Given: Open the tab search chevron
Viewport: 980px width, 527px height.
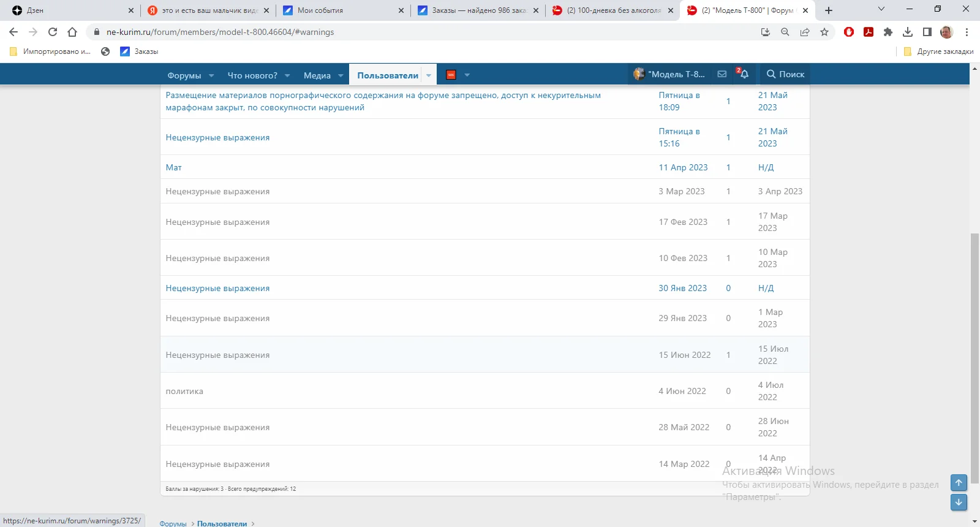Looking at the screenshot, I should coord(881,9).
